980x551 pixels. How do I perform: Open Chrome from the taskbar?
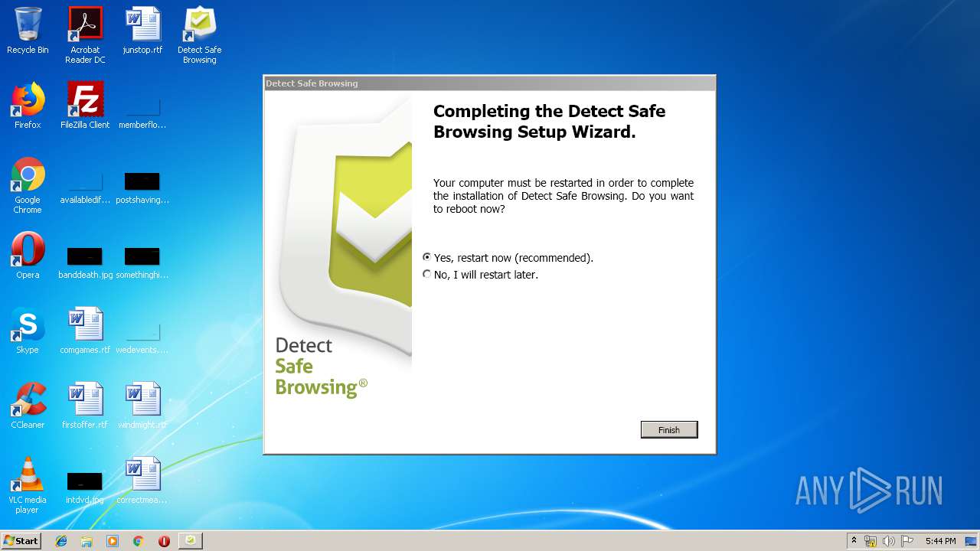(139, 541)
